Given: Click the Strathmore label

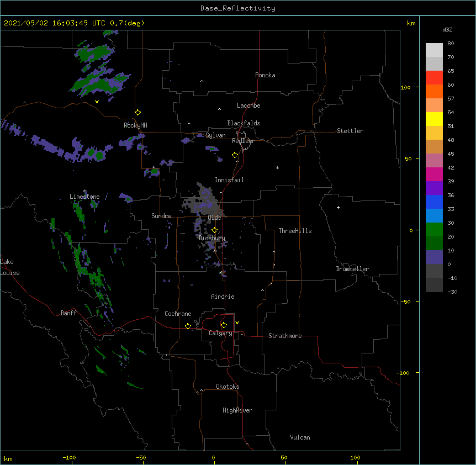Looking at the screenshot, I should pyautogui.click(x=285, y=336).
